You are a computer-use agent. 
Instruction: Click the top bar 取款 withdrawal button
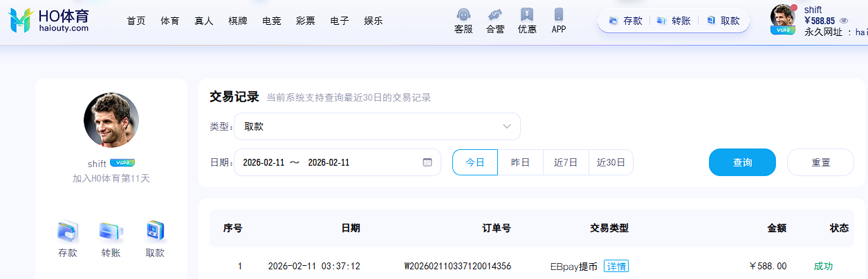pos(723,21)
